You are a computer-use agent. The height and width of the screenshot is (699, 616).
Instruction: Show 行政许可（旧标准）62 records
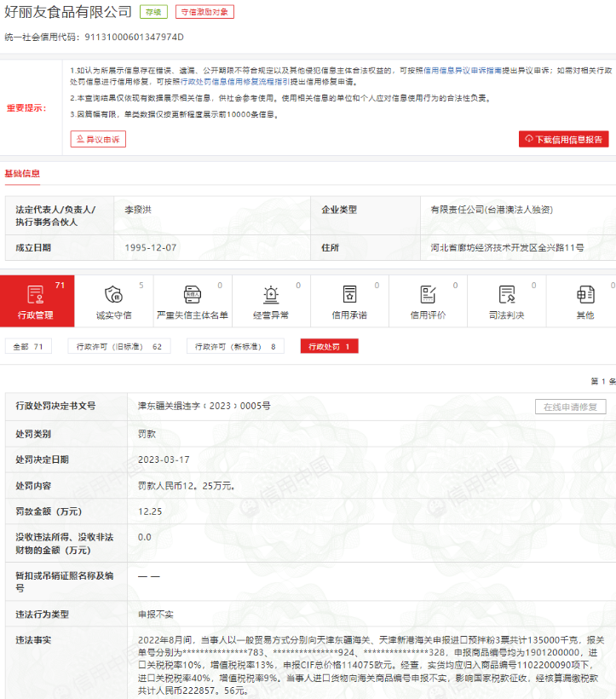tap(118, 347)
